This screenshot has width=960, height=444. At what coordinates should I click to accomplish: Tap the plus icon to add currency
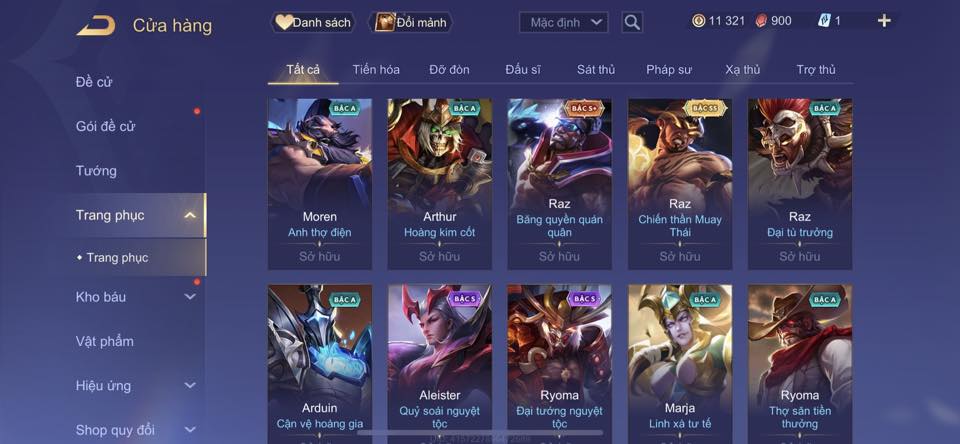coord(883,21)
